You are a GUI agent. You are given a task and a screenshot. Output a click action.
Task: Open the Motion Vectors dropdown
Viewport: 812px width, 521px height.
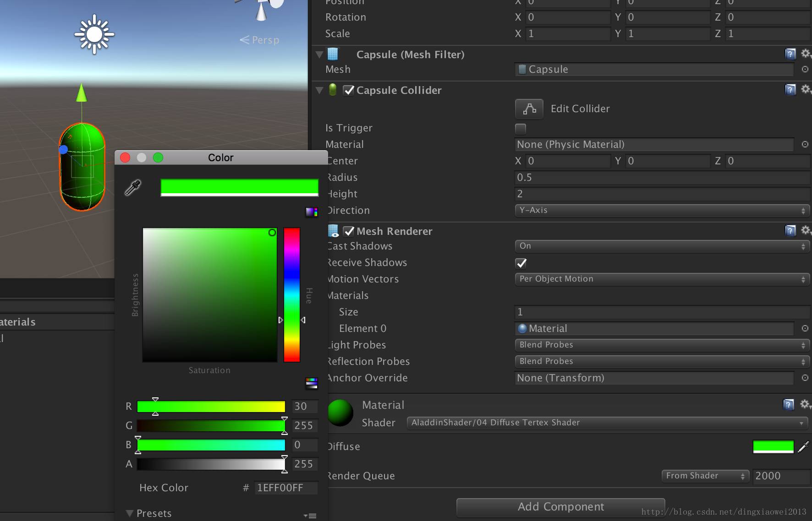[662, 279]
